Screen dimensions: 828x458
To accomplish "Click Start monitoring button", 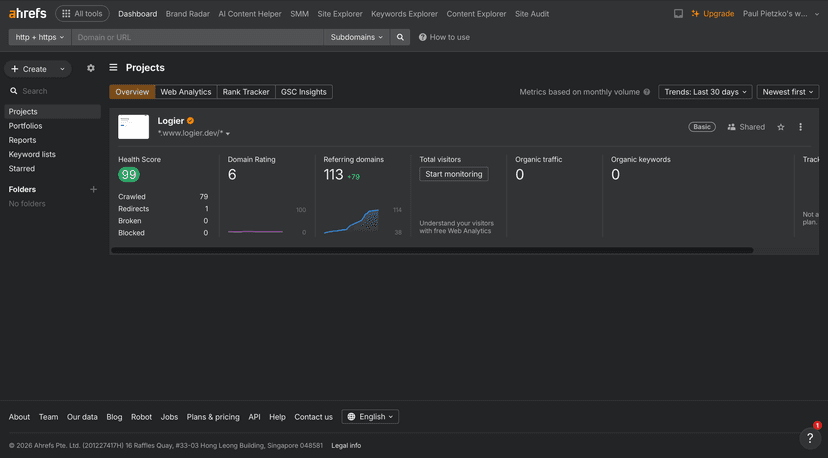I will coord(454,174).
